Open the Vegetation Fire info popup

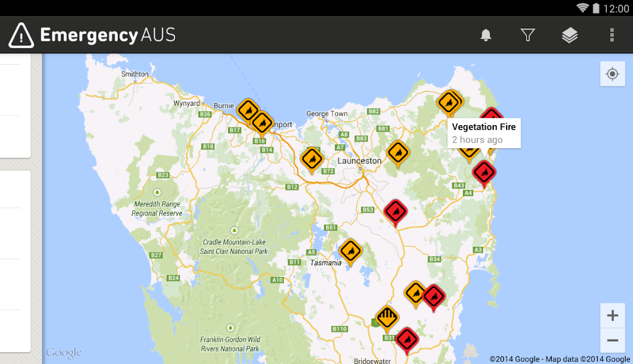coord(483,133)
